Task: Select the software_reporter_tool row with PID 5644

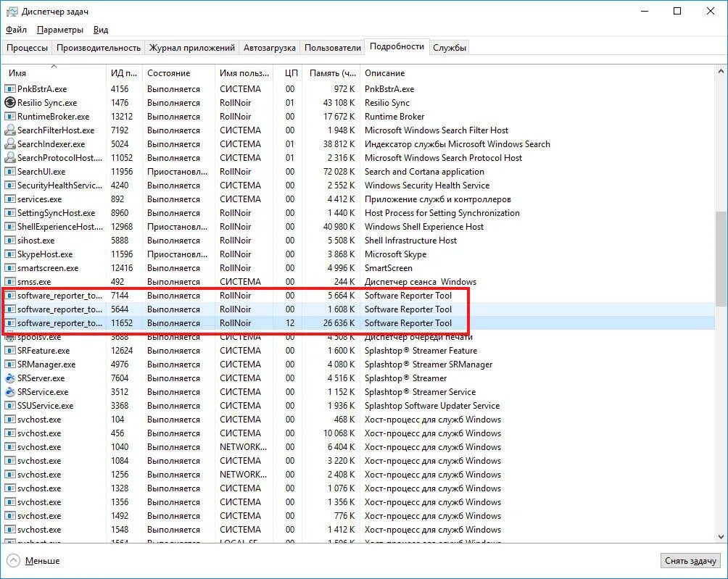Action: point(358,309)
